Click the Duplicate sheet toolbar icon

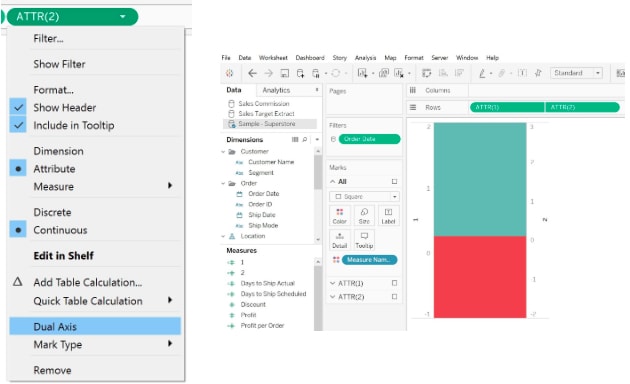click(x=384, y=73)
